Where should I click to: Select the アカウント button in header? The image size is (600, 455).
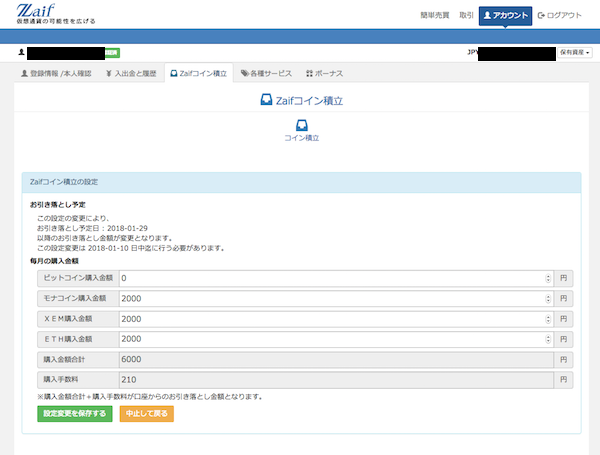[505, 16]
